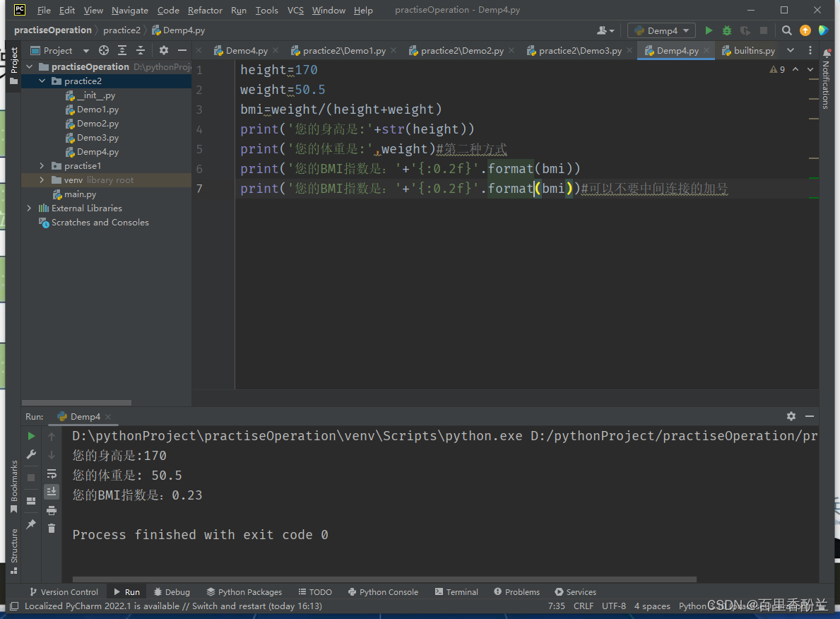The image size is (840, 619).
Task: Select Demo1.py in project tree
Action: 97,110
